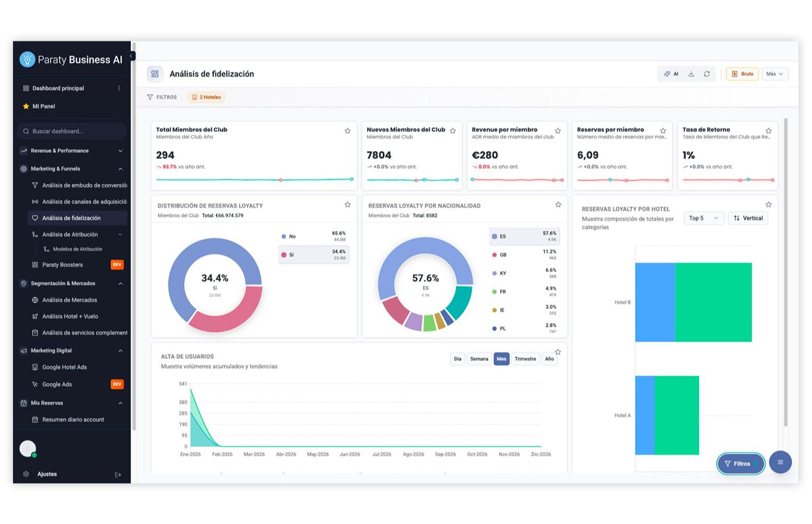812x524 pixels.
Task: Open FILTROS filter panel
Action: (x=162, y=97)
